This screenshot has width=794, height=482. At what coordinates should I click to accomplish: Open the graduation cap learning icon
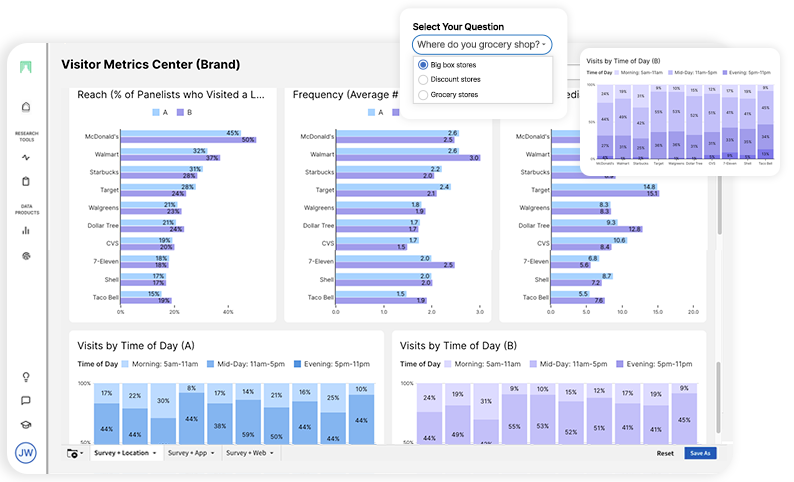point(26,425)
